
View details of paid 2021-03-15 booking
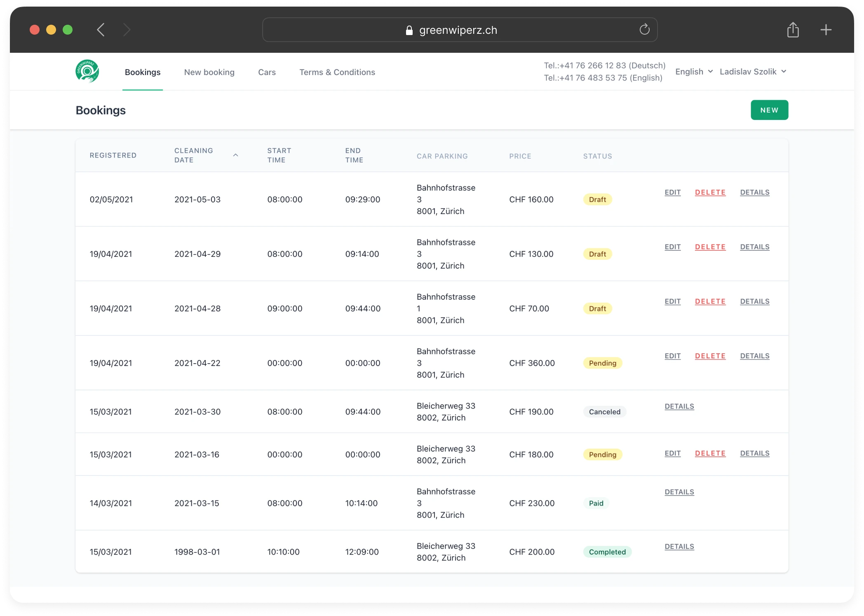[x=679, y=492]
